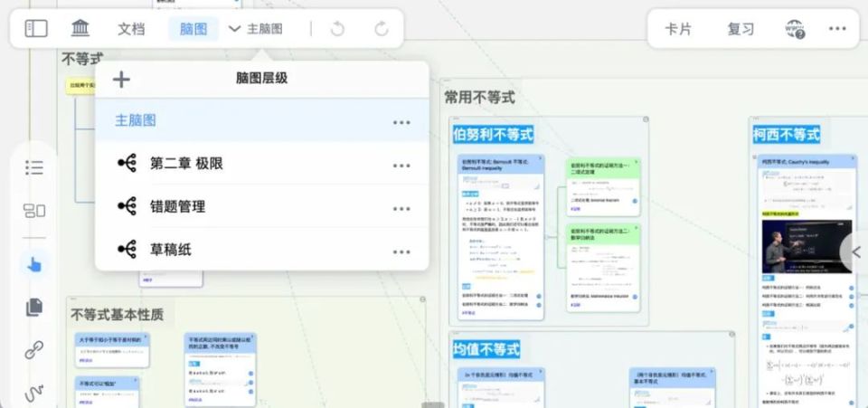The width and height of the screenshot is (868, 408).
Task: Switch to the 脑图 tab
Action: 193,29
